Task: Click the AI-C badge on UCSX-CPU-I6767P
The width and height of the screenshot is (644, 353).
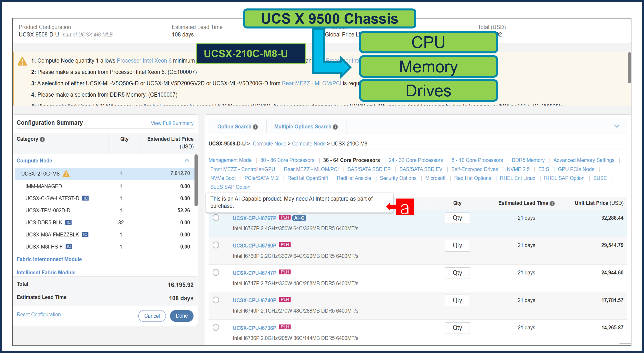Action: point(299,218)
